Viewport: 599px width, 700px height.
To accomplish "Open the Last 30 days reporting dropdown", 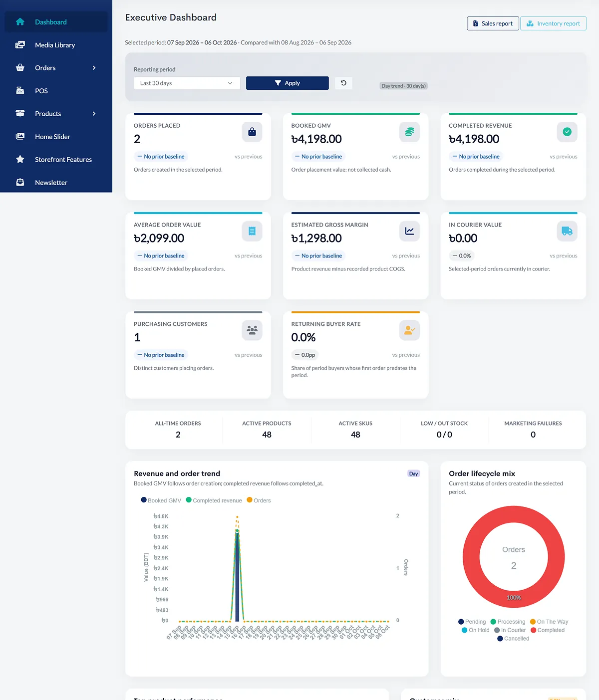I will coord(187,83).
